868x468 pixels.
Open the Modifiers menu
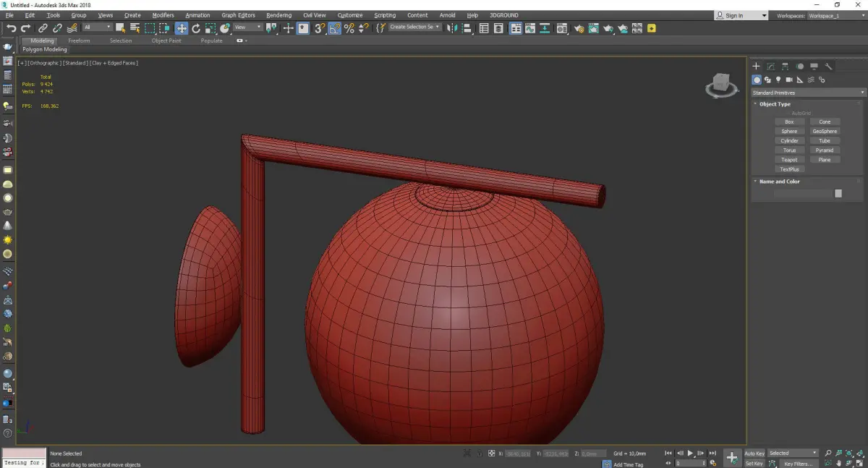coord(163,15)
